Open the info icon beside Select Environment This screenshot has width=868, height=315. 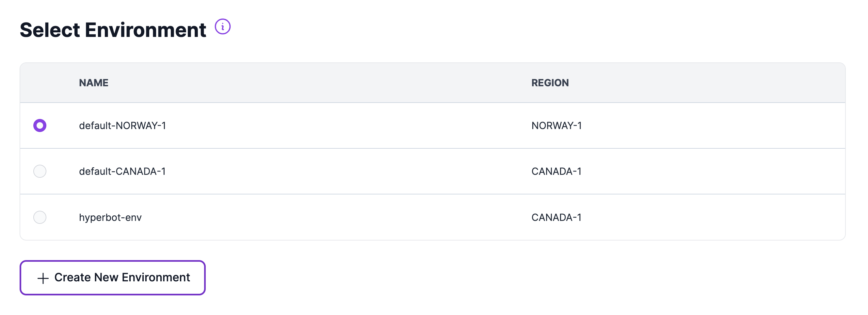pyautogui.click(x=222, y=27)
